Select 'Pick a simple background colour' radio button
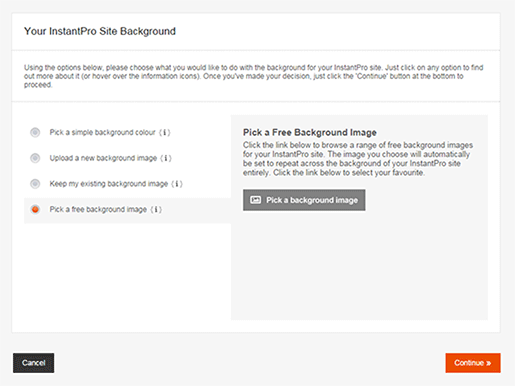 35,132
